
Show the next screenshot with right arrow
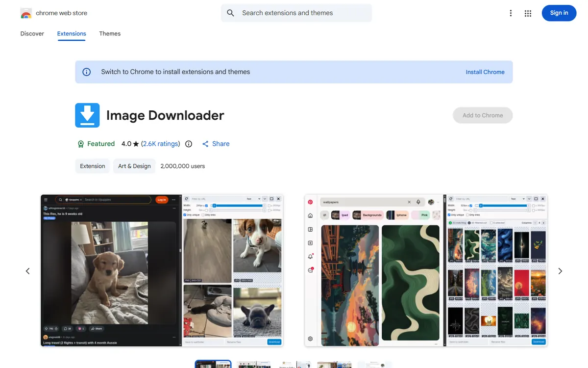click(560, 271)
